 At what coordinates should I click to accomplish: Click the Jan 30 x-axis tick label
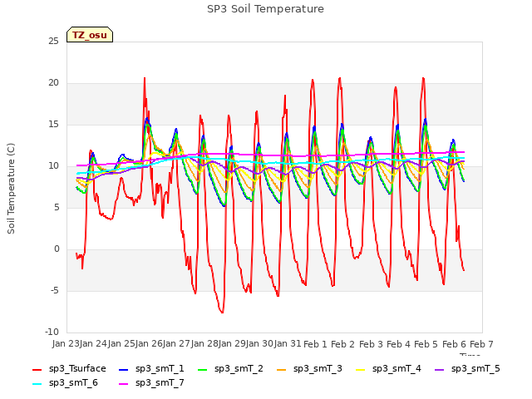pyautogui.click(x=260, y=343)
